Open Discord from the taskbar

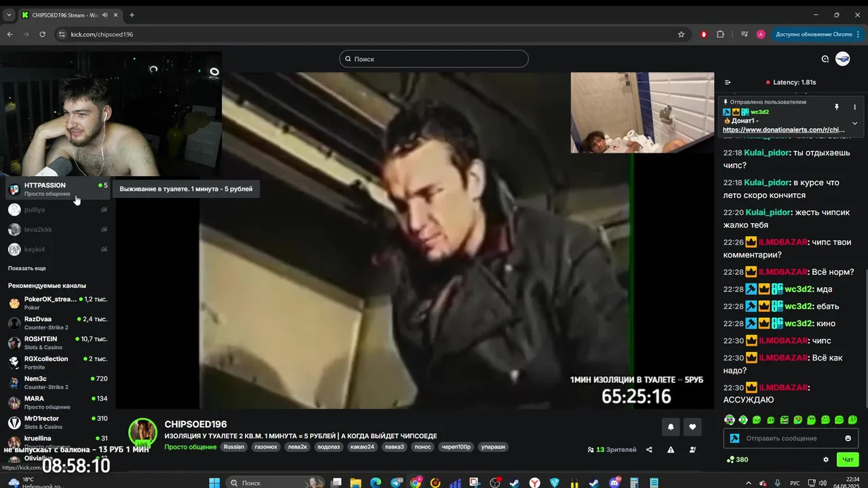point(615,483)
